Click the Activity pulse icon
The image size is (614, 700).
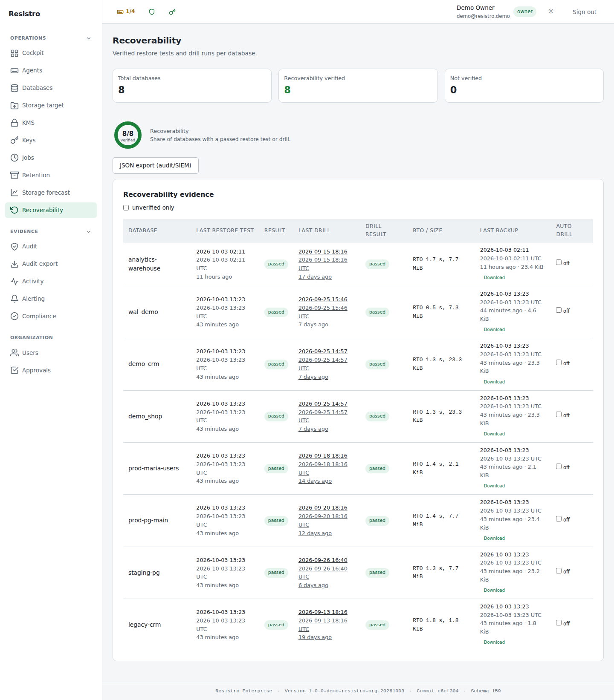(14, 282)
